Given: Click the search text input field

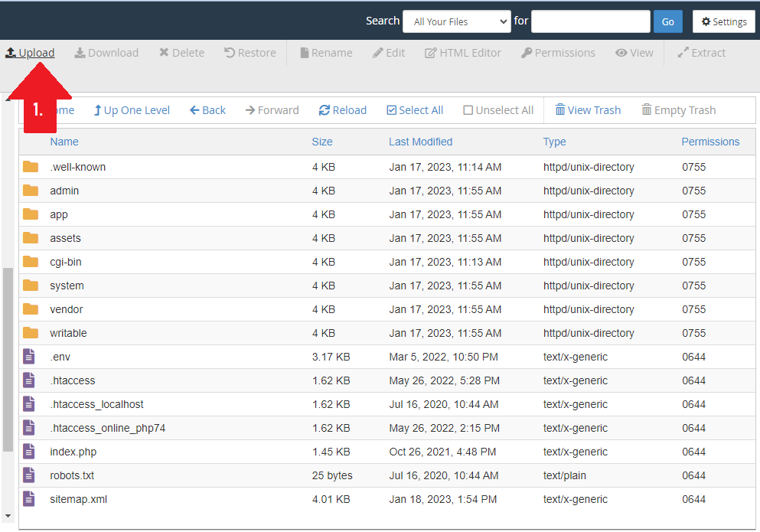Looking at the screenshot, I should (x=590, y=22).
